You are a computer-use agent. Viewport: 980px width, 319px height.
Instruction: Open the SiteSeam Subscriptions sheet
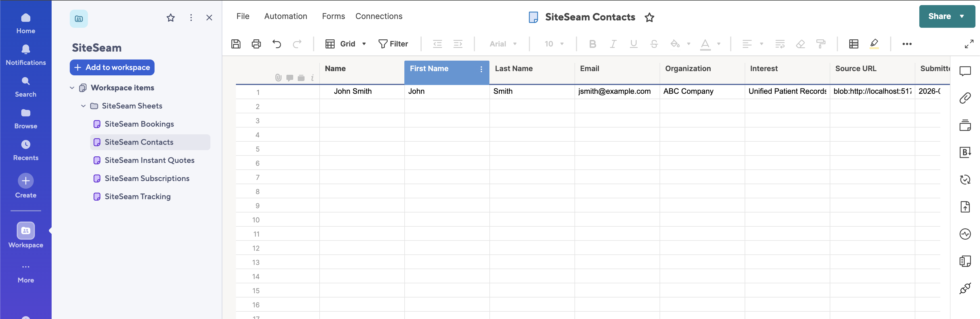[x=147, y=178]
